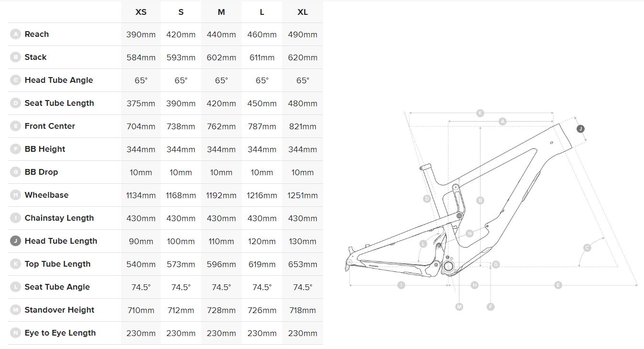Select the K marker above the frame drawing
This screenshot has height=349, width=644.
480,113
